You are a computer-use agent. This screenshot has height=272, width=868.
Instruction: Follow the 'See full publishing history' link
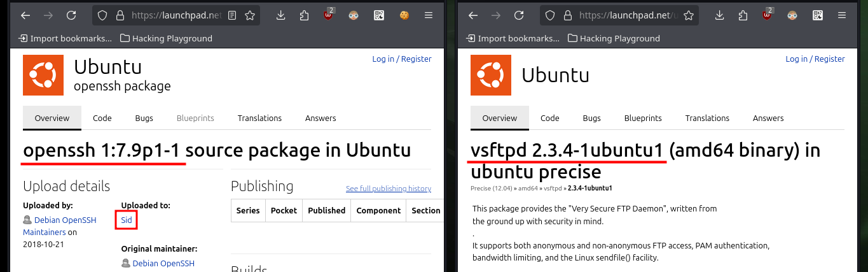pyautogui.click(x=389, y=189)
